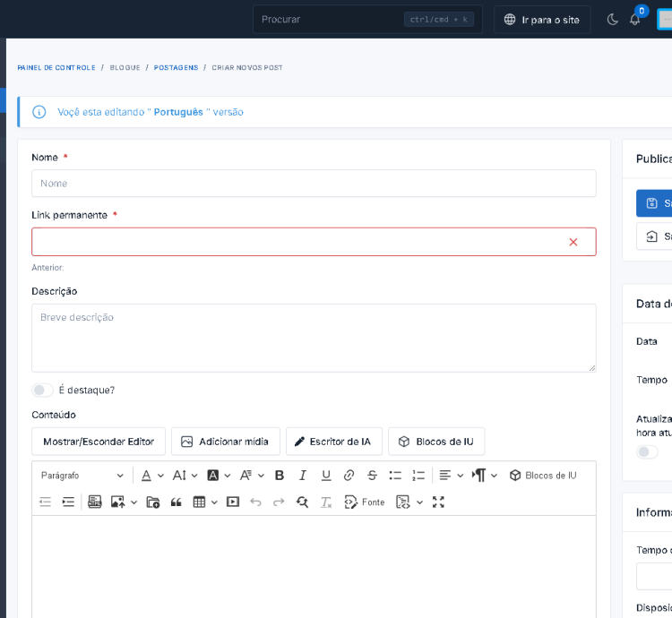
Task: Open Painel de Controle breadcrumb link
Action: pos(55,68)
